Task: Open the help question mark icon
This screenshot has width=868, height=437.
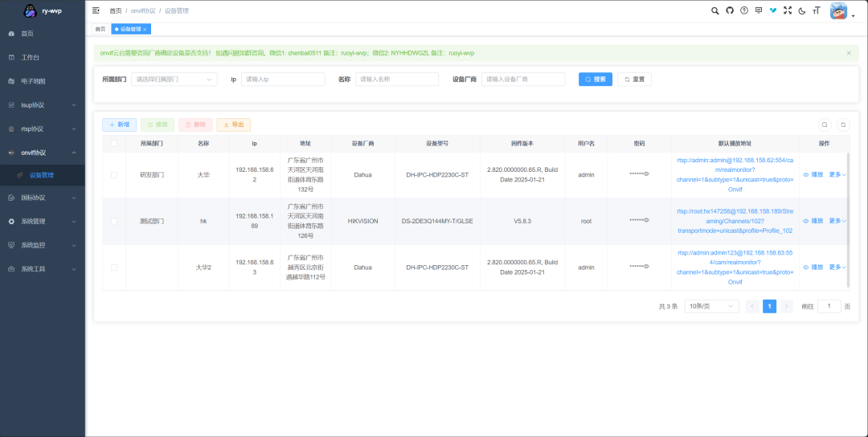Action: tap(744, 10)
